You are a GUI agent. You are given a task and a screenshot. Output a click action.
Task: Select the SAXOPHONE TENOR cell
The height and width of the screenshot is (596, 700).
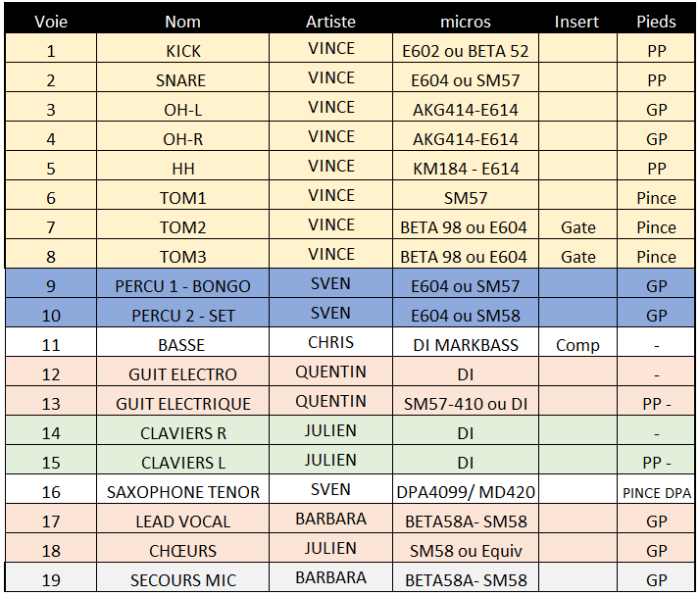182,492
